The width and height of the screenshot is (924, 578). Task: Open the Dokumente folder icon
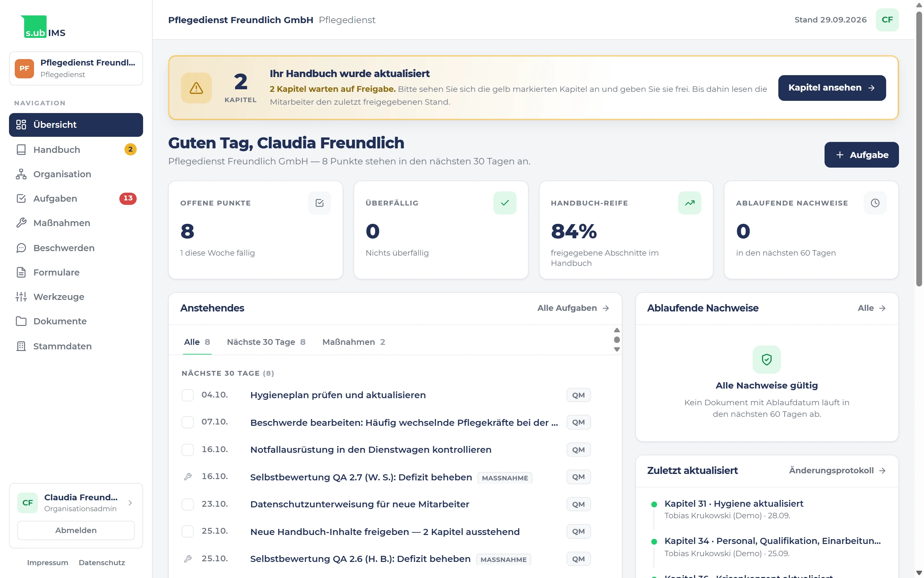(x=21, y=321)
